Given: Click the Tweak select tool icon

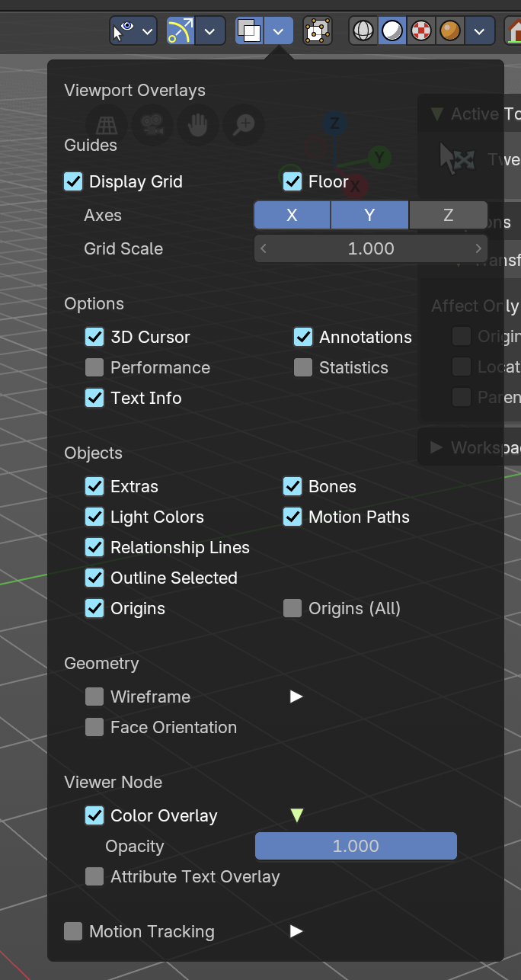Looking at the screenshot, I should [457, 159].
